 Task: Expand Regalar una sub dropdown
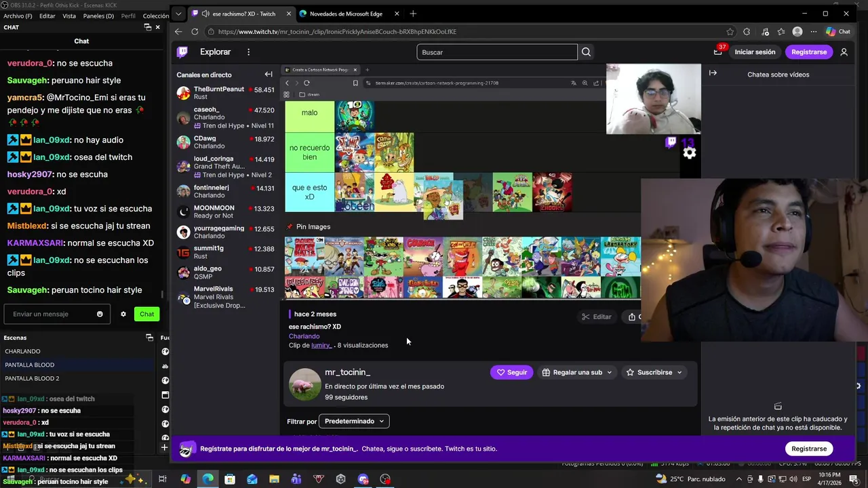tap(609, 372)
